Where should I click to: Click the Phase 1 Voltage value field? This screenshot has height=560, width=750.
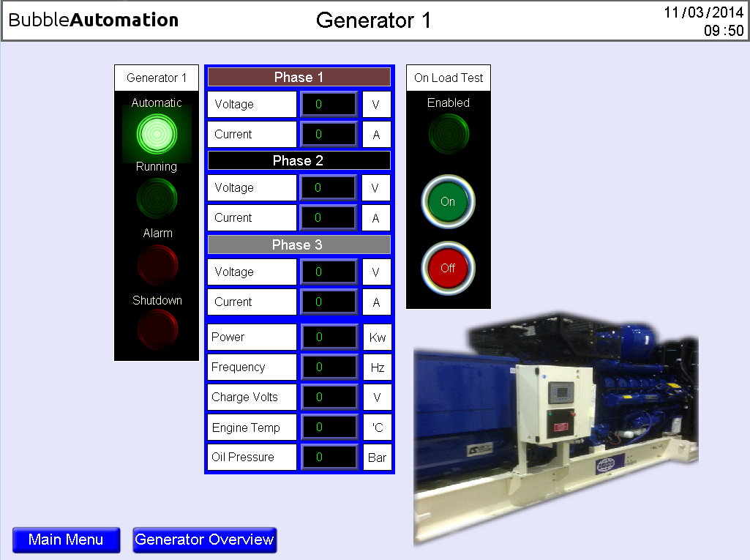[329, 105]
